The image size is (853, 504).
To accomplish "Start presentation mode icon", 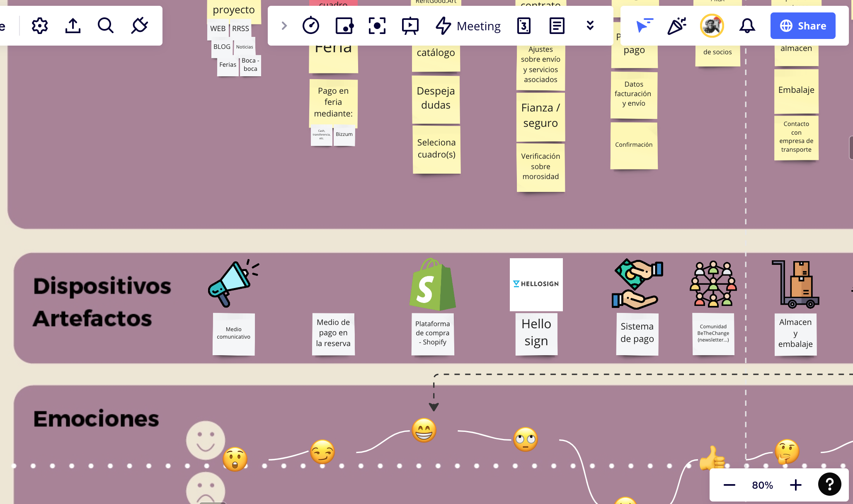I will (x=410, y=26).
